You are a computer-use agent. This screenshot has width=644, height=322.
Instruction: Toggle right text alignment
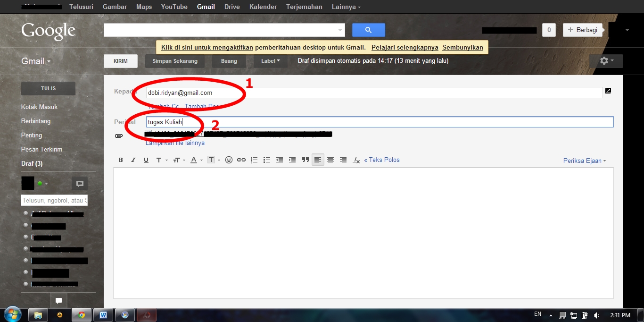click(x=343, y=160)
